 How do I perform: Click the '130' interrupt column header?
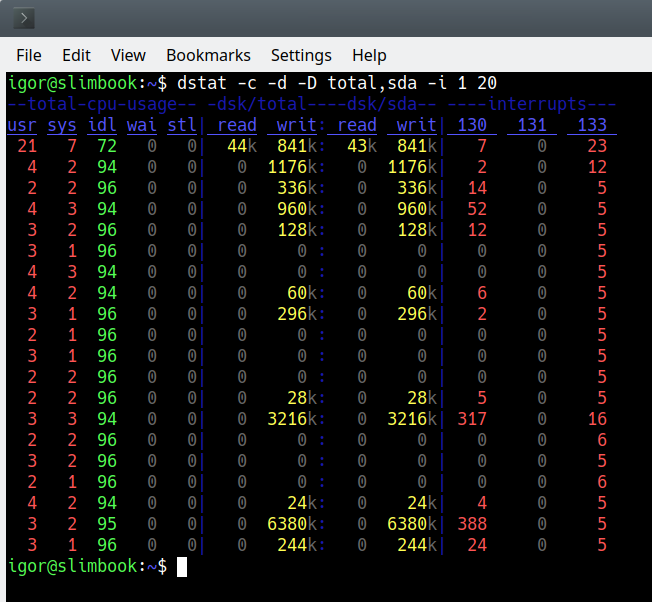[x=472, y=125]
